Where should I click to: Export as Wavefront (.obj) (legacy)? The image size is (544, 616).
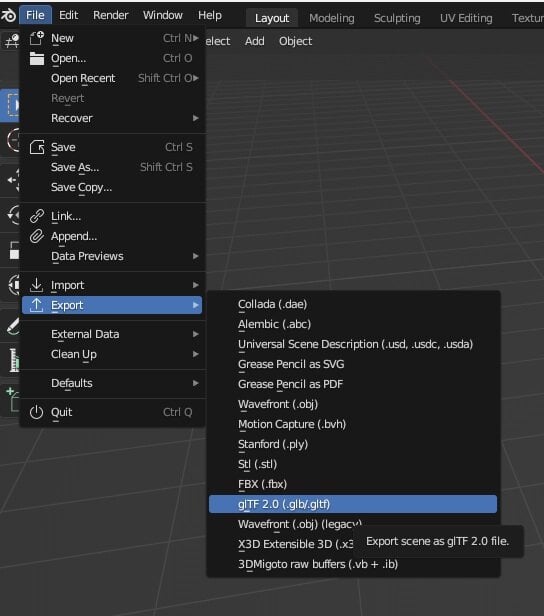tap(299, 524)
